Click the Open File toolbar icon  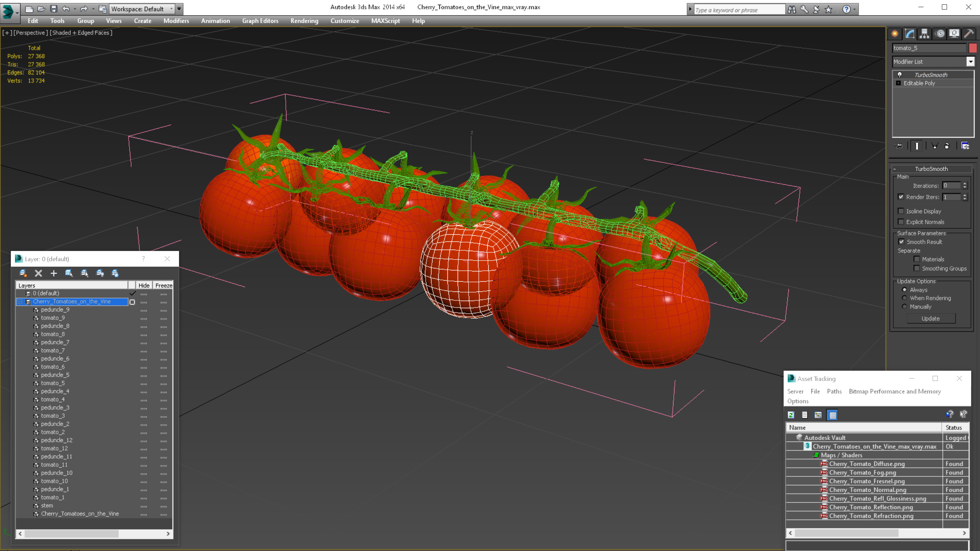click(x=42, y=9)
